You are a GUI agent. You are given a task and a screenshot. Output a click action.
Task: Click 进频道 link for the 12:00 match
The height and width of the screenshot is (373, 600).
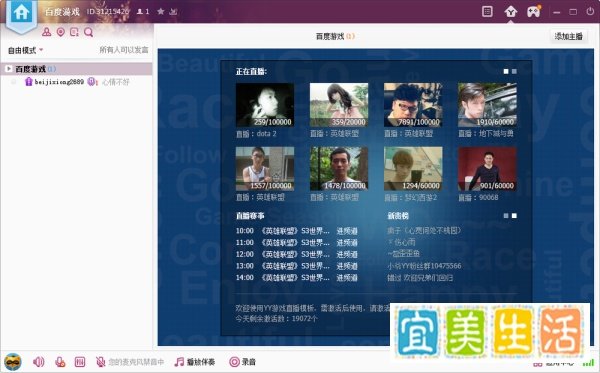(347, 254)
